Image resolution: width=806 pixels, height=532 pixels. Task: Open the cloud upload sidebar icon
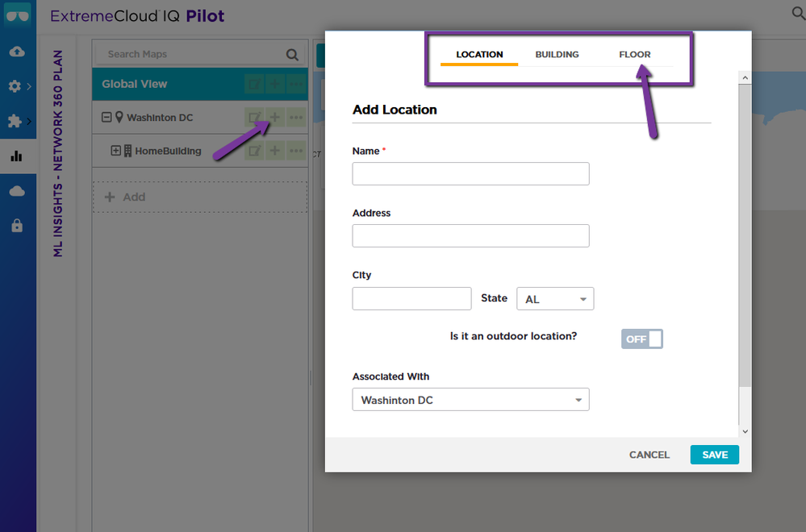click(x=17, y=52)
